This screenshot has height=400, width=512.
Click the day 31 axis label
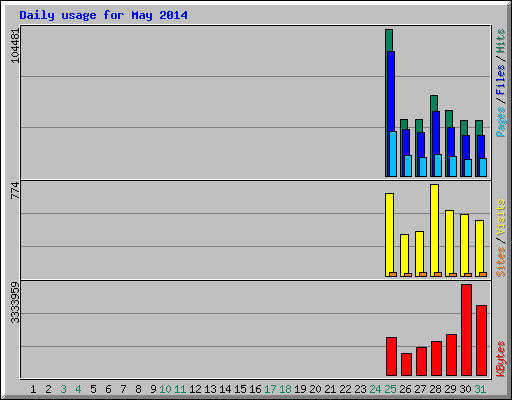pyautogui.click(x=480, y=389)
